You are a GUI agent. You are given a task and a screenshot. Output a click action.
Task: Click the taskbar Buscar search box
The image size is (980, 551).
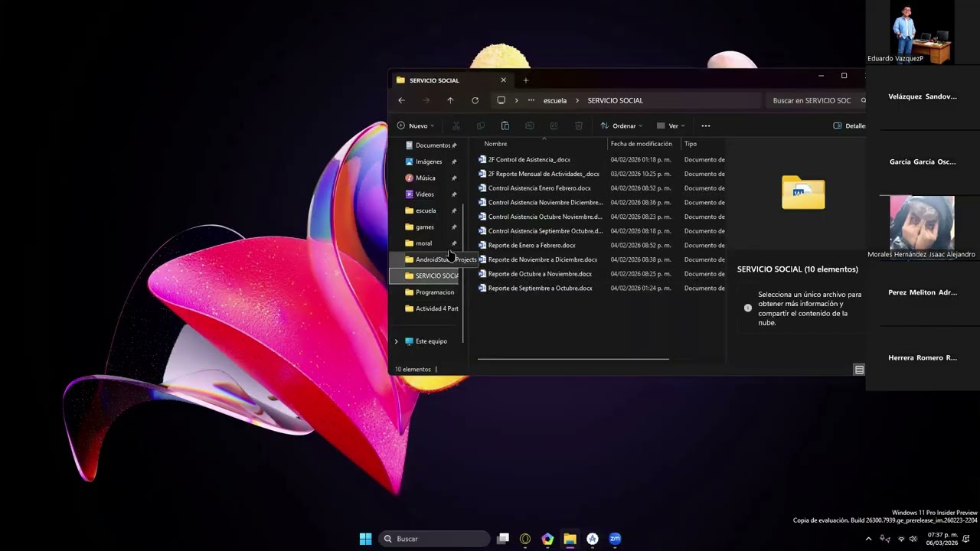[435, 539]
